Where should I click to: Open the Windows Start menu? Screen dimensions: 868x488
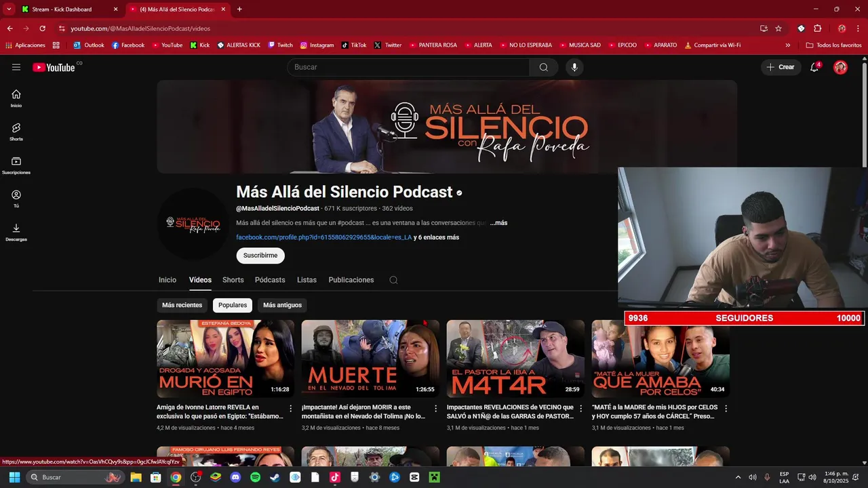tap(14, 477)
